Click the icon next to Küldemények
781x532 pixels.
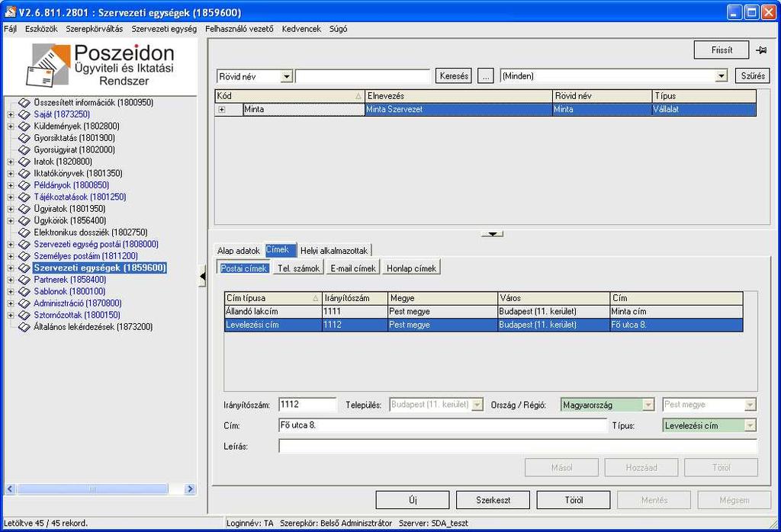(x=24, y=127)
